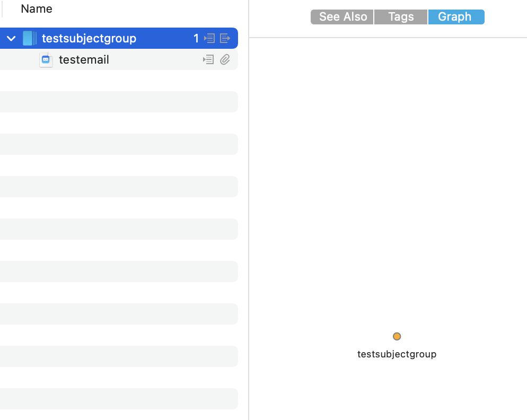The width and height of the screenshot is (527, 420).
Task: Click the orange testsubjectgroup graph node
Action: (x=397, y=336)
